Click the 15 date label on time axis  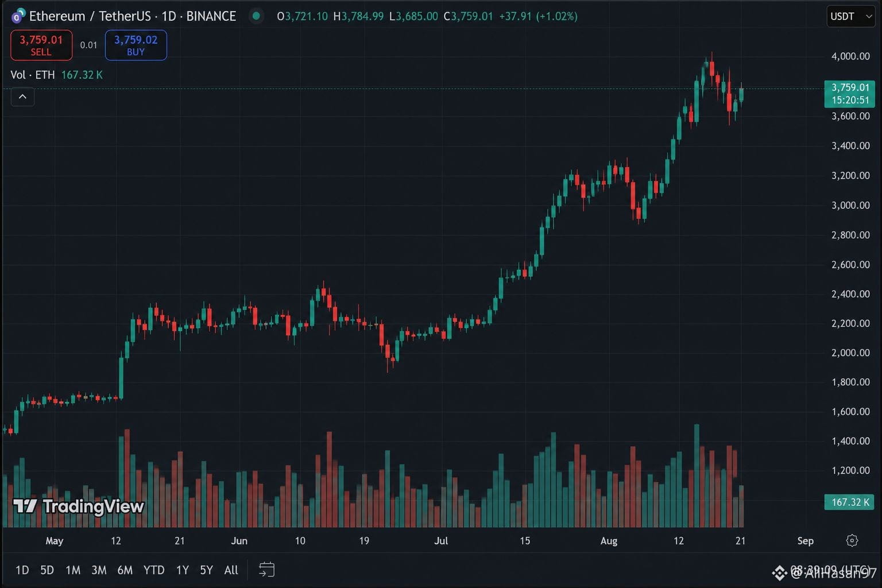click(x=525, y=541)
